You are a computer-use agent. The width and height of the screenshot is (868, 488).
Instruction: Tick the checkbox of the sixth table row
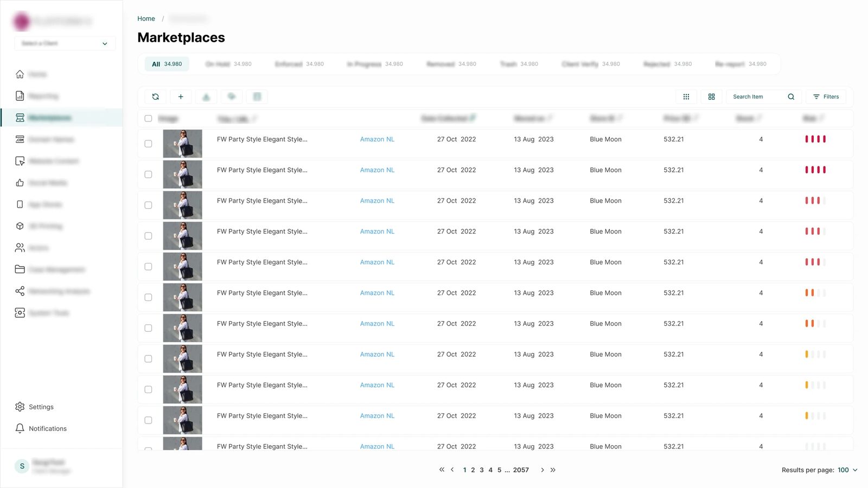point(148,297)
